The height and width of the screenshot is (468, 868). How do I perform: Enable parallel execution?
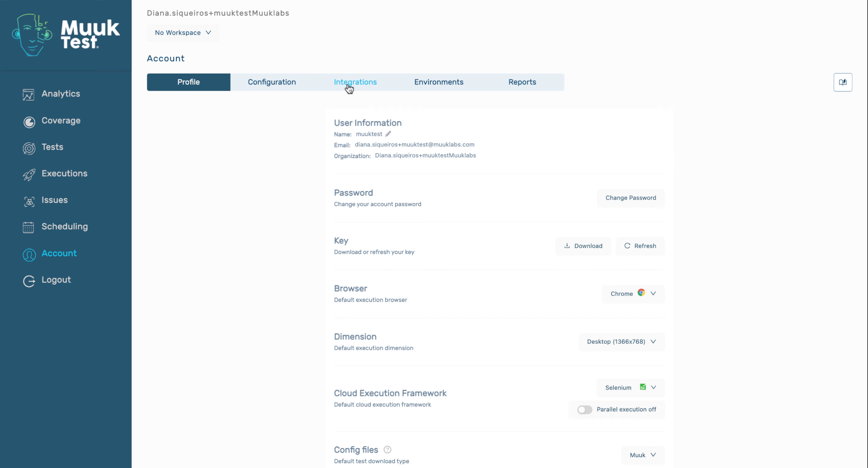584,409
